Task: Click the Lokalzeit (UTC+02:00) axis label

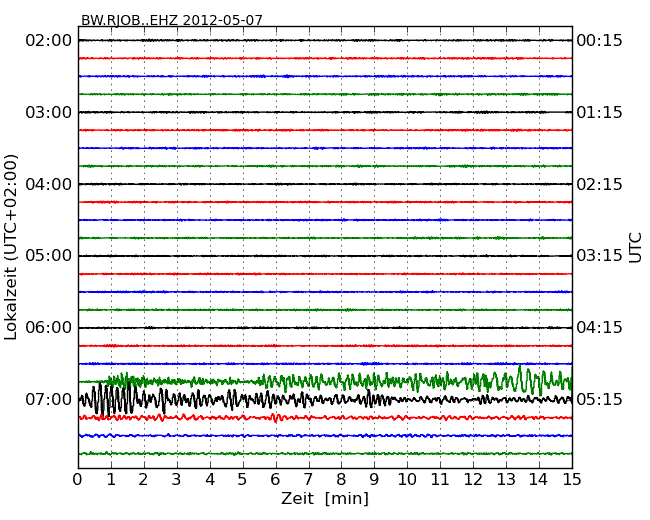Action: coord(11,247)
